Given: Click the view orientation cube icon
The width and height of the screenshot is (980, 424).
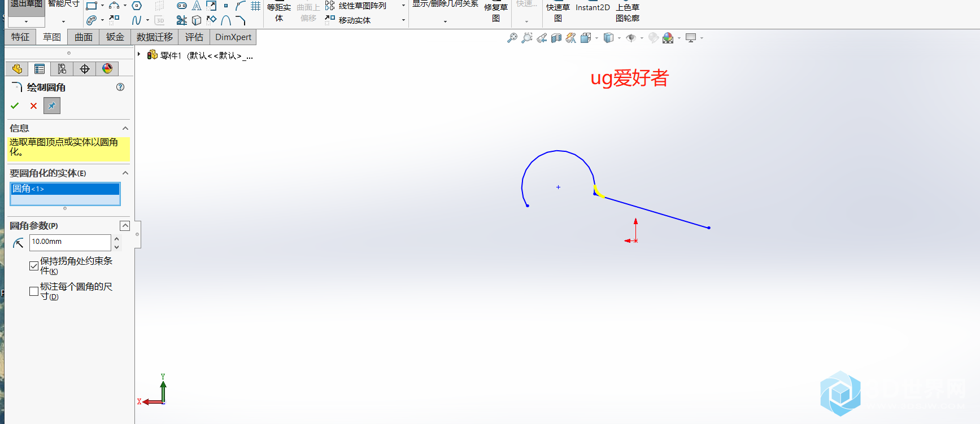Looking at the screenshot, I should pos(586,38).
